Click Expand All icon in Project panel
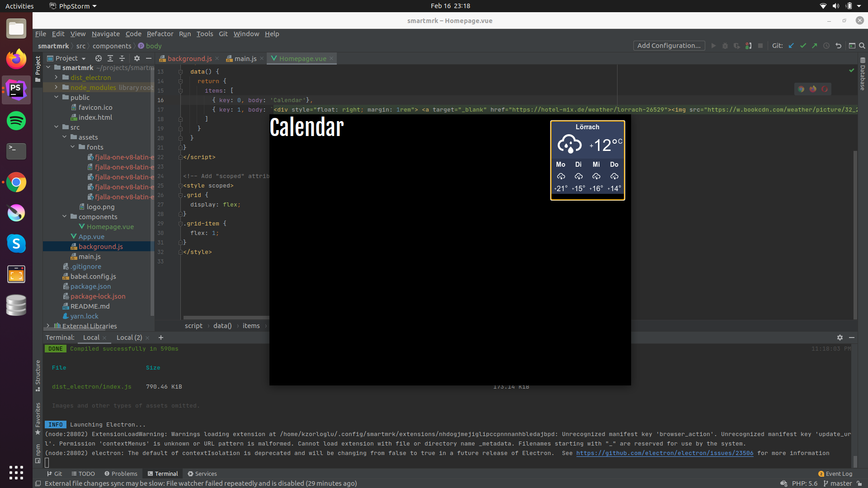This screenshot has height=488, width=868. click(x=110, y=58)
